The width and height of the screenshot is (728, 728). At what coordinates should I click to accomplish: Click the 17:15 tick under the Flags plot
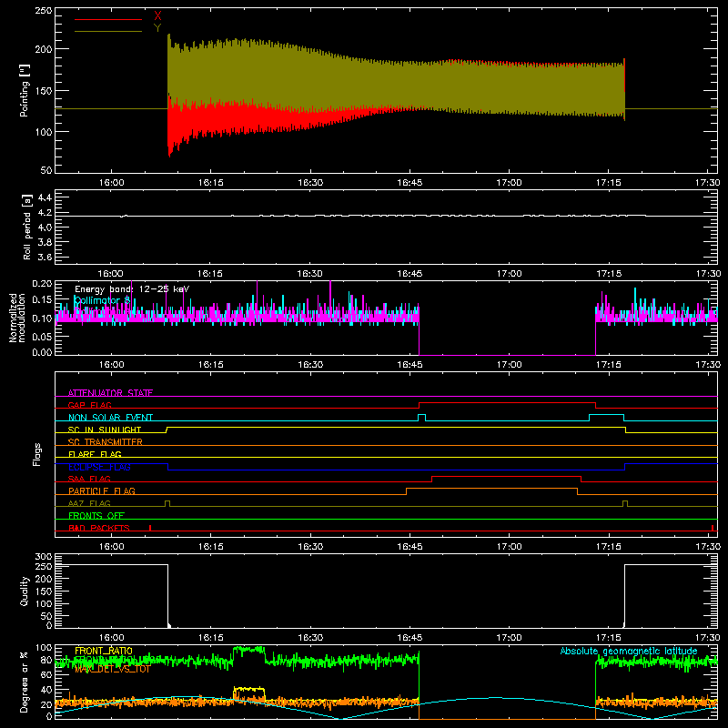click(608, 547)
